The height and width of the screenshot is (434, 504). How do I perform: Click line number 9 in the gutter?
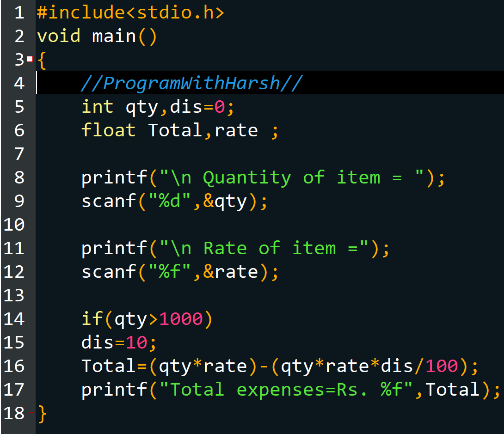pyautogui.click(x=19, y=202)
